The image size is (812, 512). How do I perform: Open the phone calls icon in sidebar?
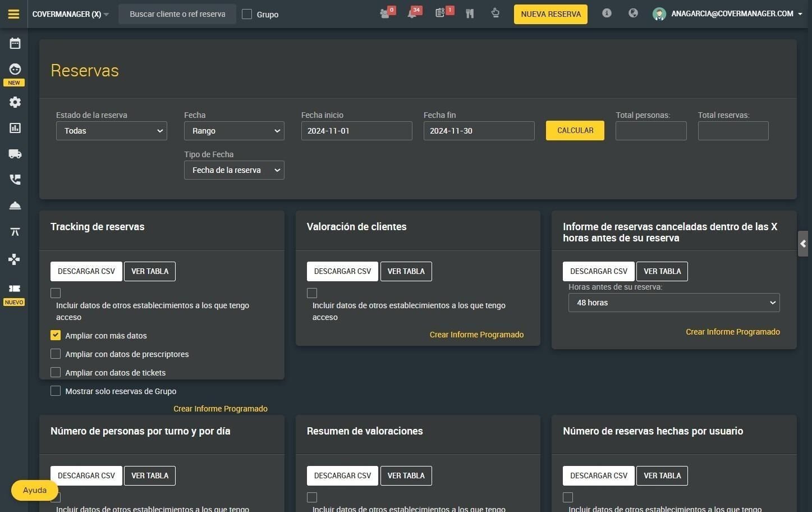click(x=15, y=179)
